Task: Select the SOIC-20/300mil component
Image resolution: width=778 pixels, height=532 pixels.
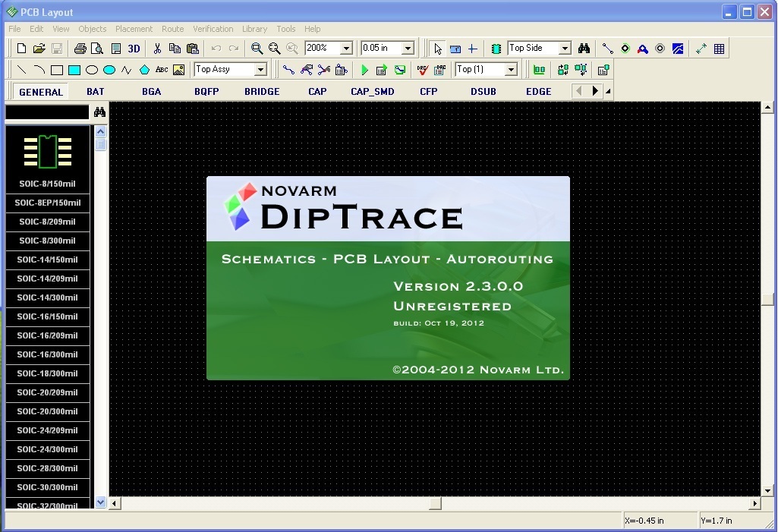Action: [48, 411]
